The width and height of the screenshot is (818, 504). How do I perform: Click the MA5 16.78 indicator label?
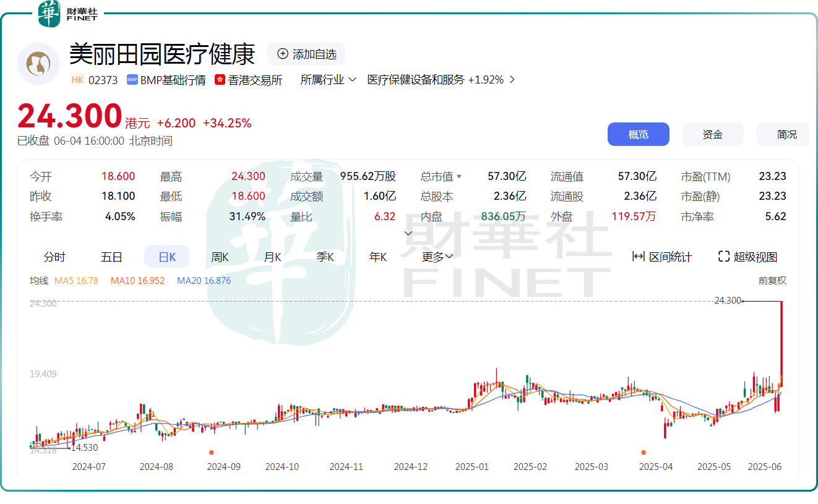point(77,281)
